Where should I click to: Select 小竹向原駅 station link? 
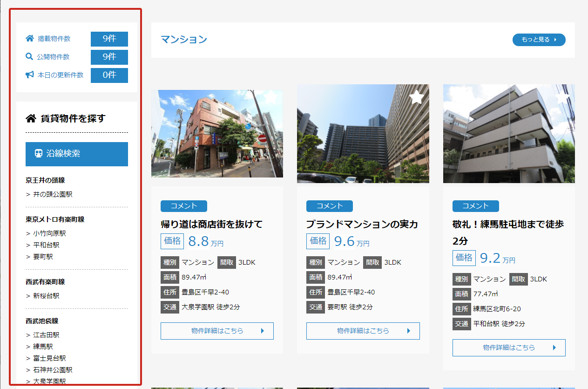[49, 233]
